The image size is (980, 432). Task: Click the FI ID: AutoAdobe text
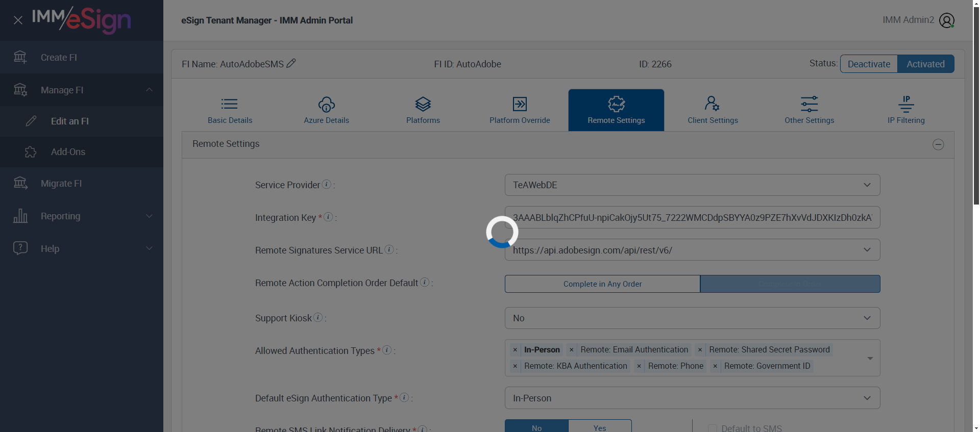tap(468, 64)
